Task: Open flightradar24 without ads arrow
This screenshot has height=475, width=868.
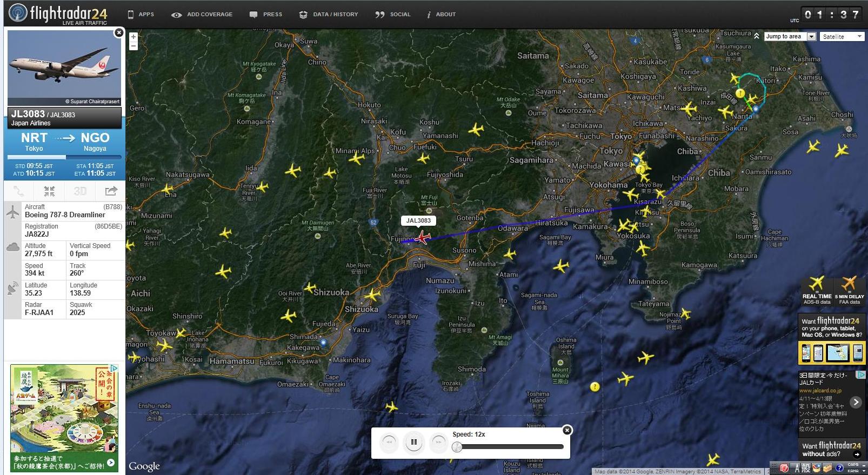Action: click(x=857, y=454)
